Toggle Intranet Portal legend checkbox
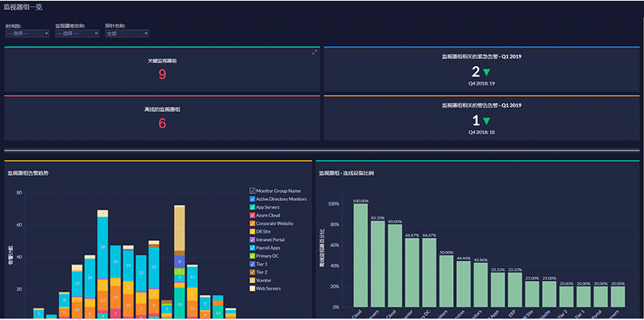 252,239
